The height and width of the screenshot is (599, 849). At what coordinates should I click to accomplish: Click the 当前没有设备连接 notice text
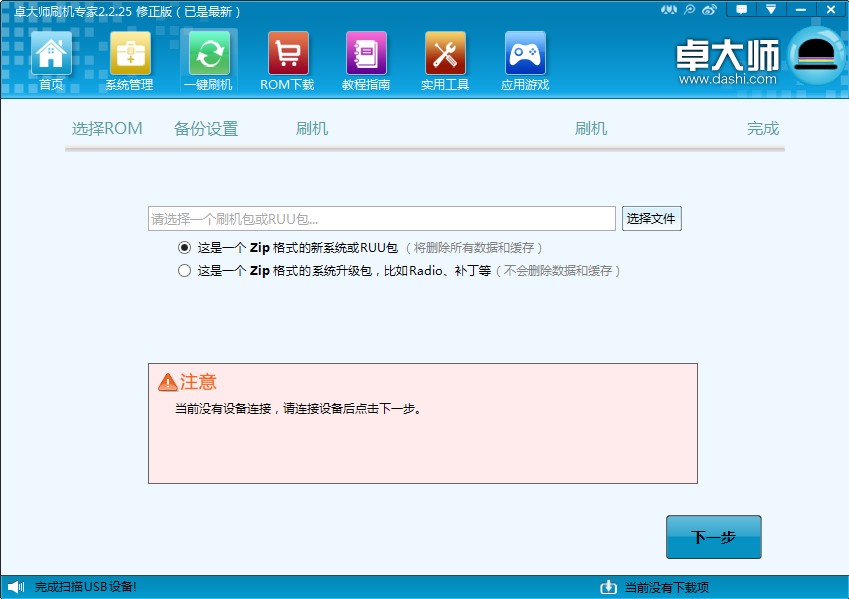(x=298, y=408)
